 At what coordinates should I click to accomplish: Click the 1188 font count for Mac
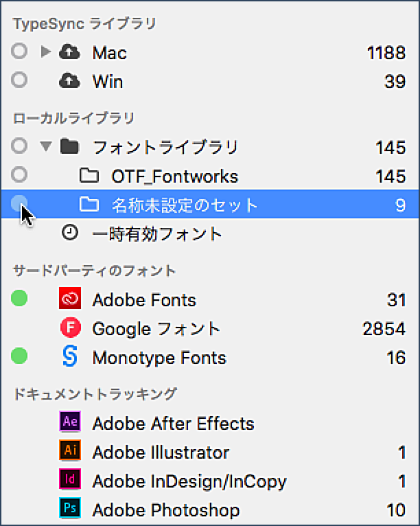coord(386,53)
